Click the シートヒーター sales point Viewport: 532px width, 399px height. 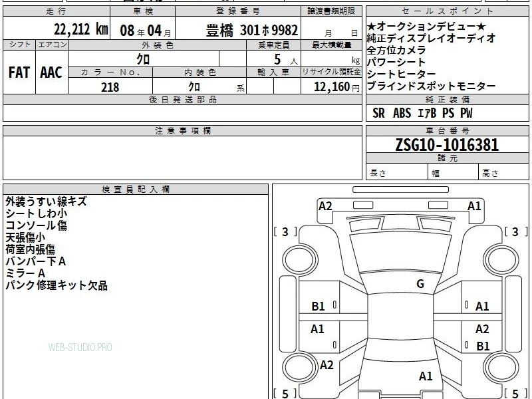click(x=402, y=74)
